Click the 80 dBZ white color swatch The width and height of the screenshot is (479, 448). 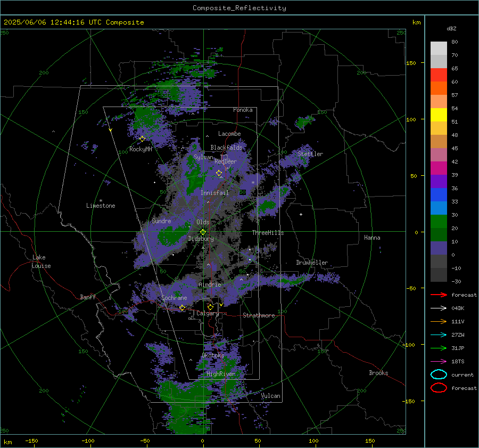tap(439, 48)
